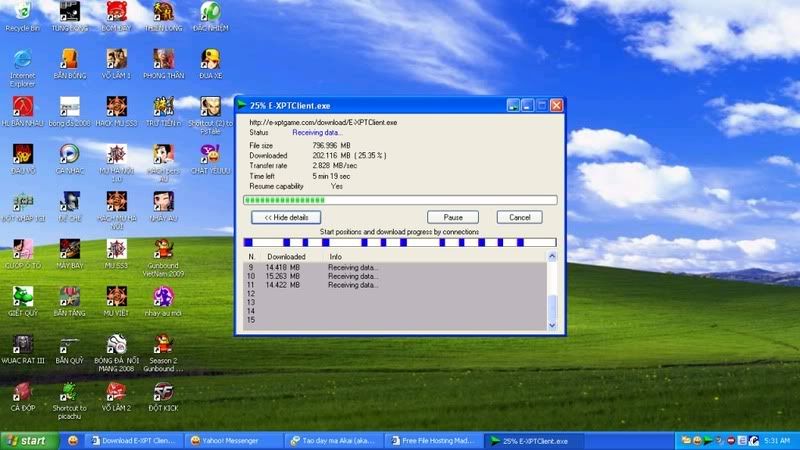Click connections list scroll up arrow
Screen dimensions: 800x450
(x=552, y=257)
